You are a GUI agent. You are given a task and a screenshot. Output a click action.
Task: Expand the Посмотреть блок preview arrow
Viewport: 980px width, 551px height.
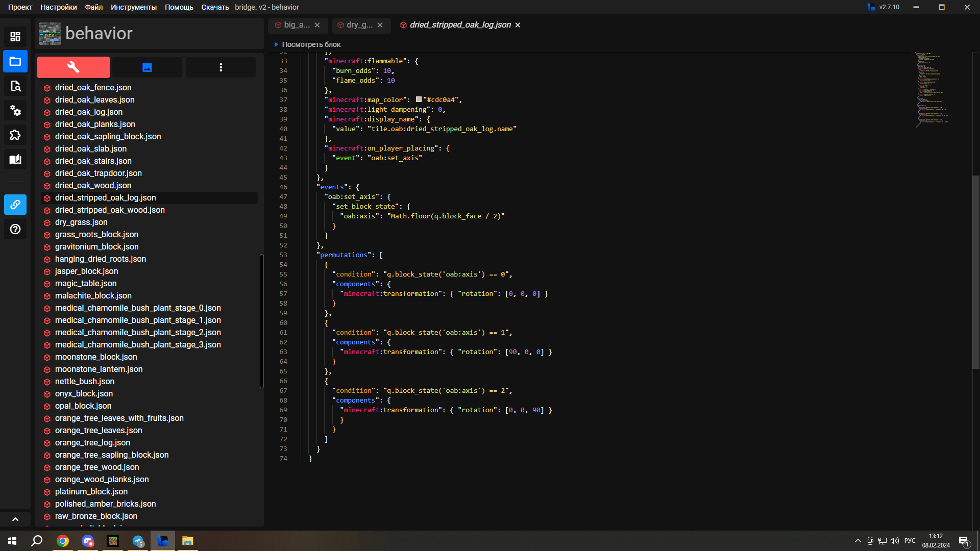click(x=276, y=44)
